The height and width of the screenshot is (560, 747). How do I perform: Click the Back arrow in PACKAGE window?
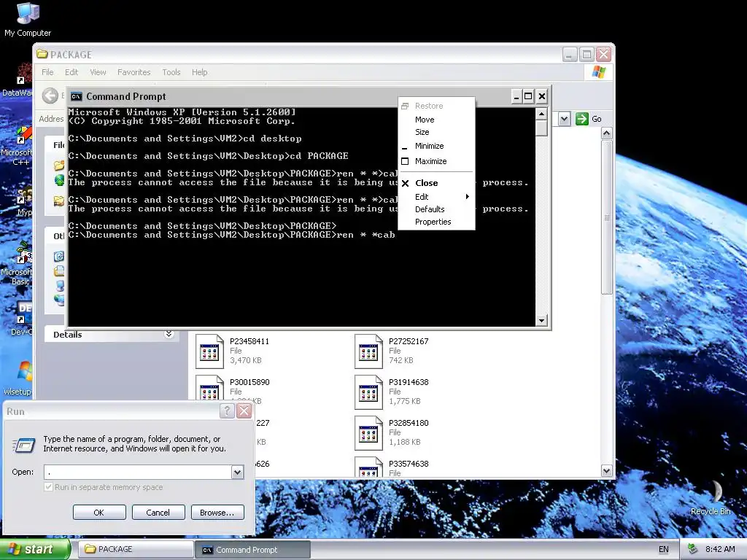pos(50,96)
